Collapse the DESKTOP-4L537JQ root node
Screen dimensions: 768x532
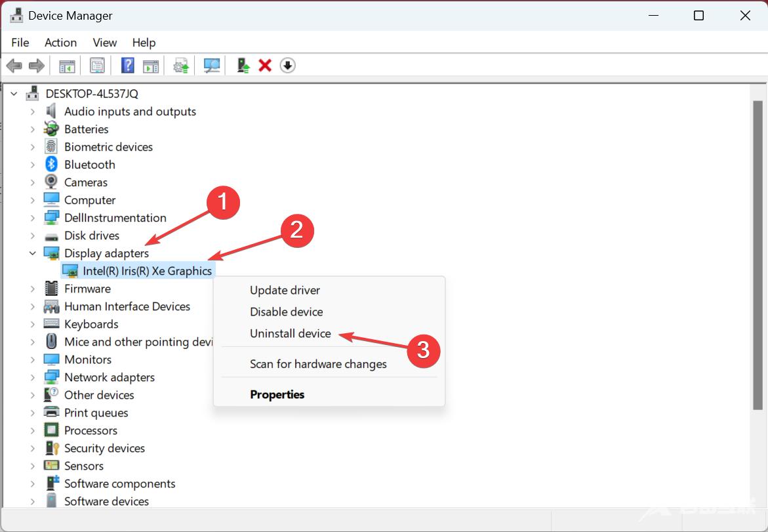coord(14,94)
